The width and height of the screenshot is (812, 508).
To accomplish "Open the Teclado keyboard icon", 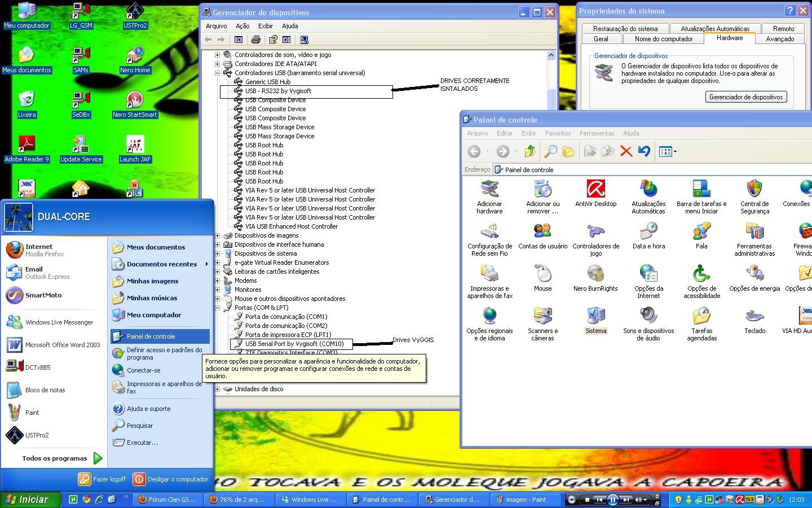I will point(754,321).
